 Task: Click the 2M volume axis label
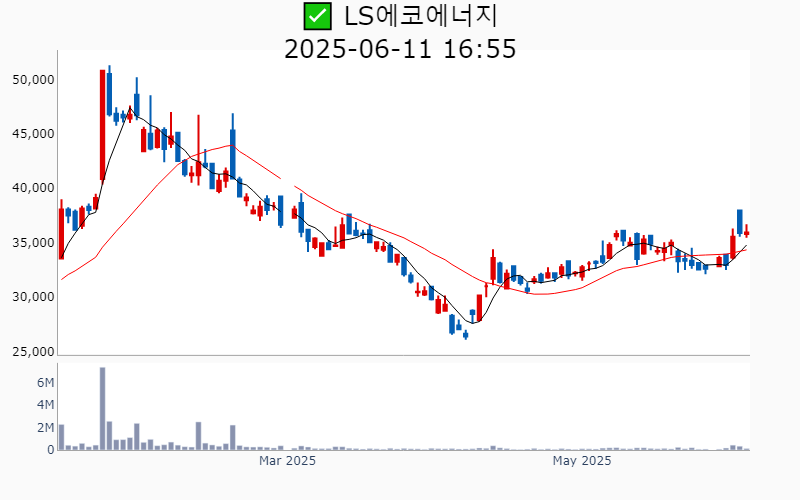pyautogui.click(x=45, y=428)
